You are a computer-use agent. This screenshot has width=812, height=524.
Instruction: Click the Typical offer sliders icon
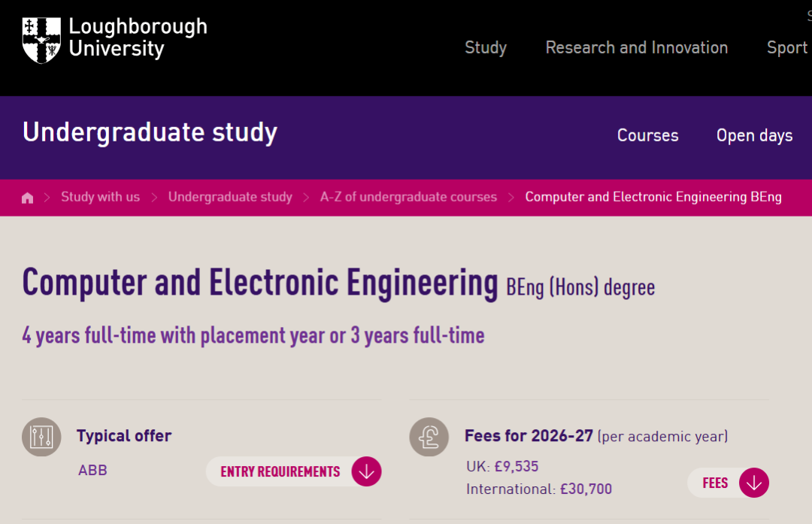pos(41,437)
